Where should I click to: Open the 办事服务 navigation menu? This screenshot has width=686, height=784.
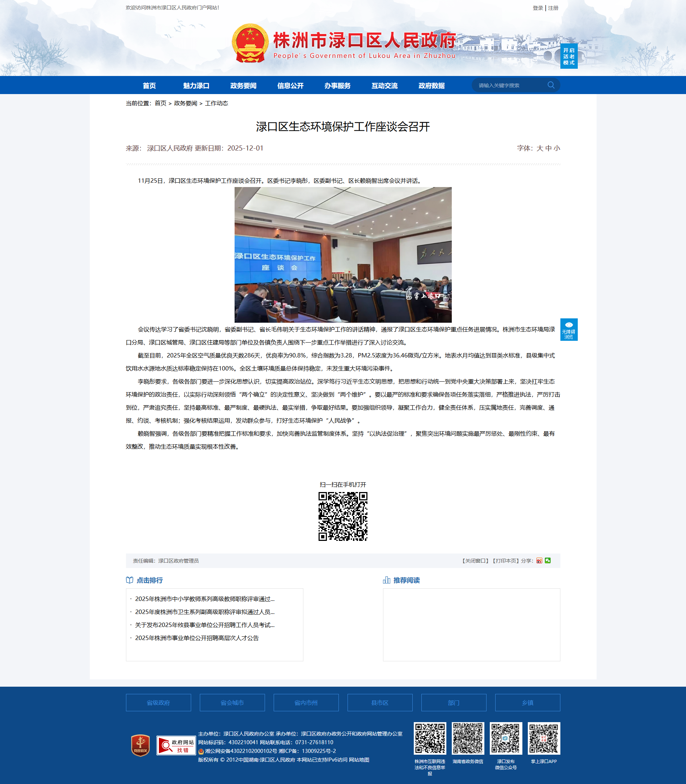(x=337, y=86)
